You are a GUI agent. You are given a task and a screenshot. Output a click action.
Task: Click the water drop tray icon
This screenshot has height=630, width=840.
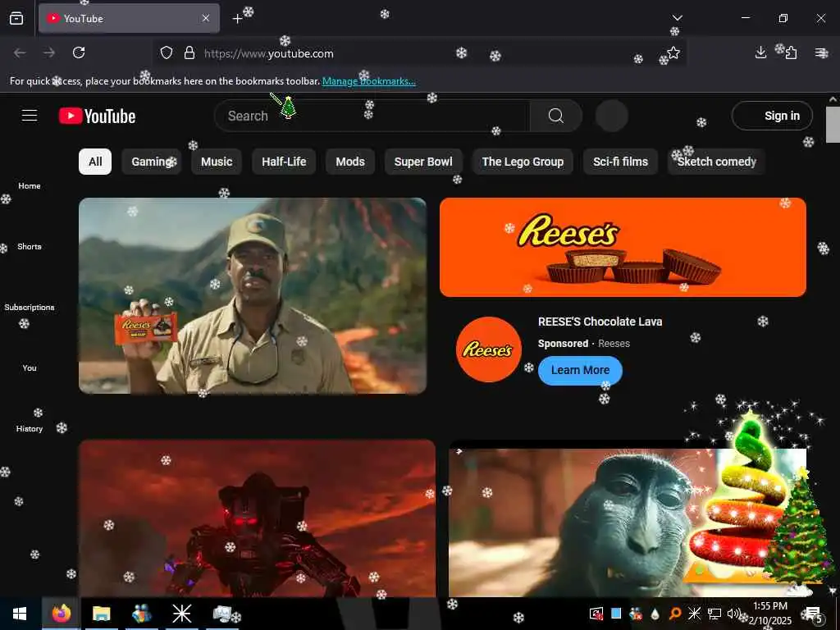click(655, 614)
